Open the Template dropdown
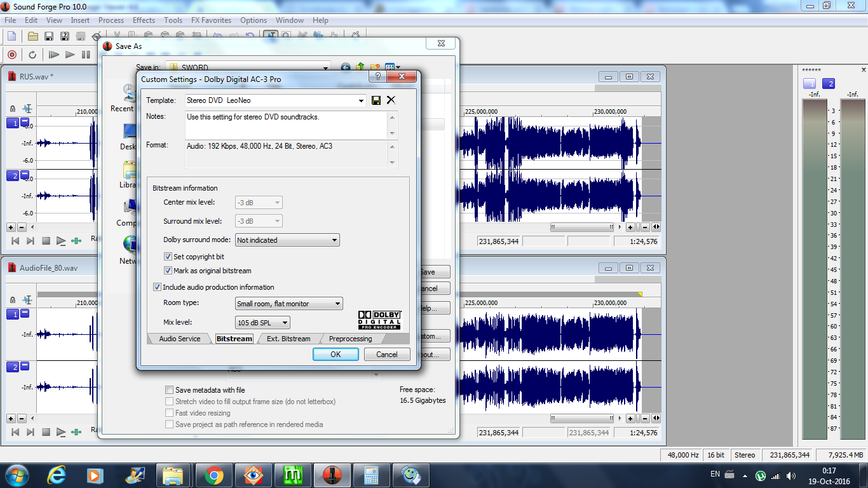 pos(361,100)
